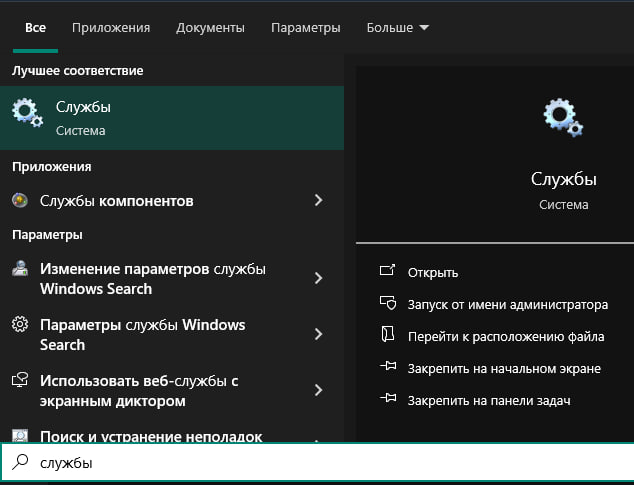Click pin icon for начальном экране
634x485 pixels.
[388, 366]
